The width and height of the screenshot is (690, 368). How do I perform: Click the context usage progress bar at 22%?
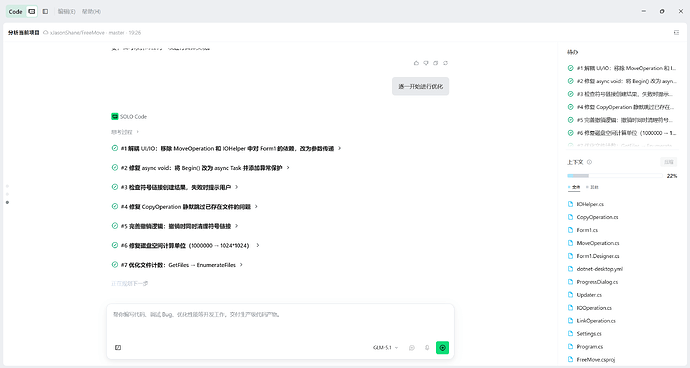(615, 176)
